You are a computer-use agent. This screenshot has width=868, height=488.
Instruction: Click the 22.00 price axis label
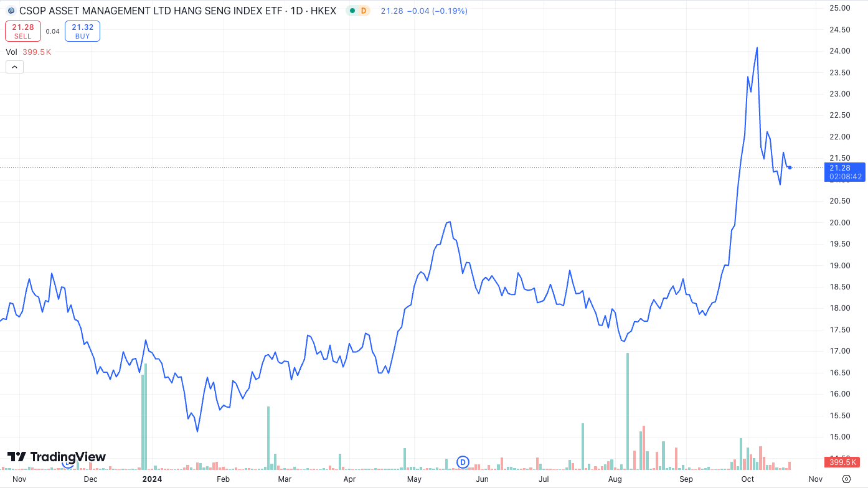840,137
